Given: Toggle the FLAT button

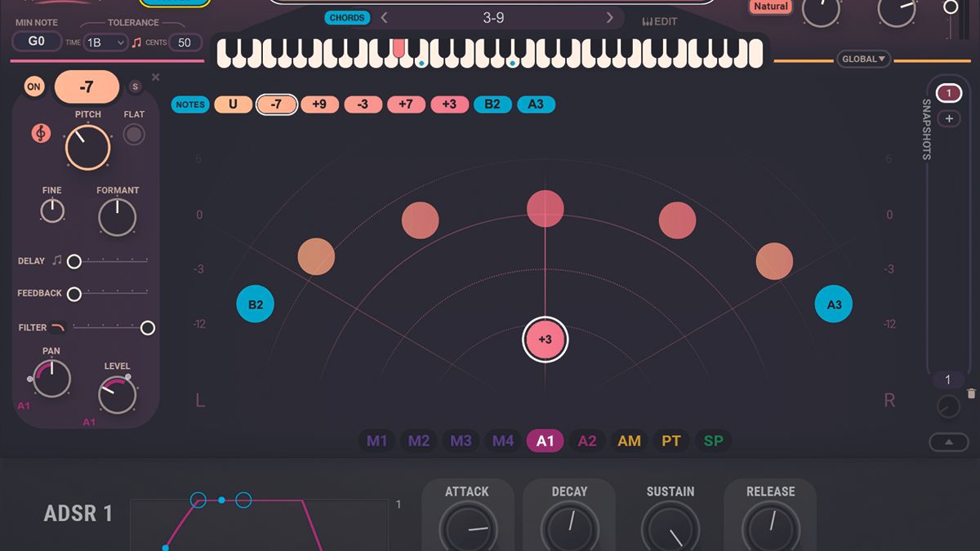Looking at the screenshot, I should pos(133,134).
